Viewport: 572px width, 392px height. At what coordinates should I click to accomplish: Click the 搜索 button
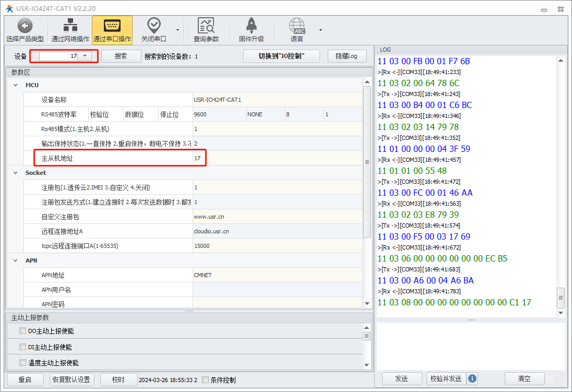coord(121,56)
